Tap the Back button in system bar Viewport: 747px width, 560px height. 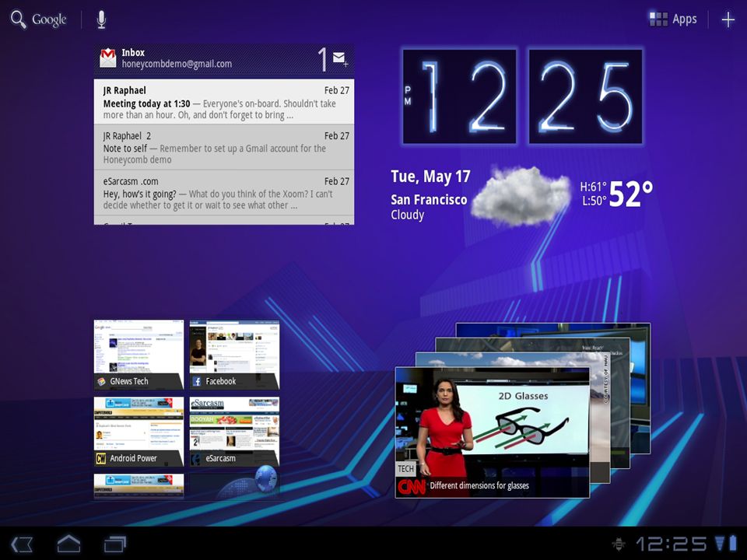[x=22, y=544]
